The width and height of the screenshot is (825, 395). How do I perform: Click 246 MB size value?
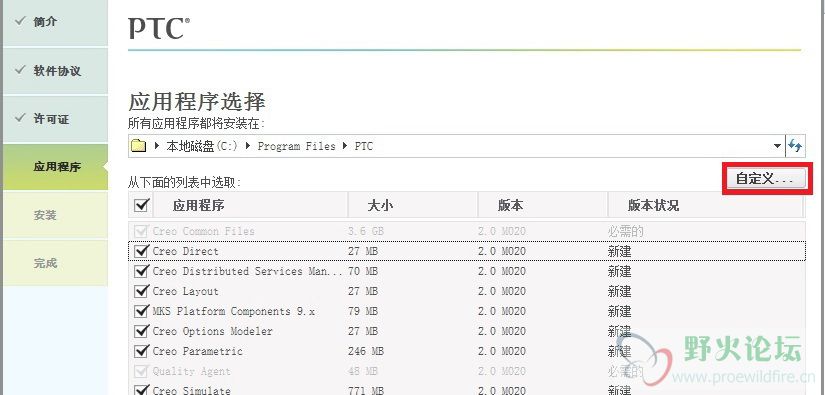(x=366, y=351)
